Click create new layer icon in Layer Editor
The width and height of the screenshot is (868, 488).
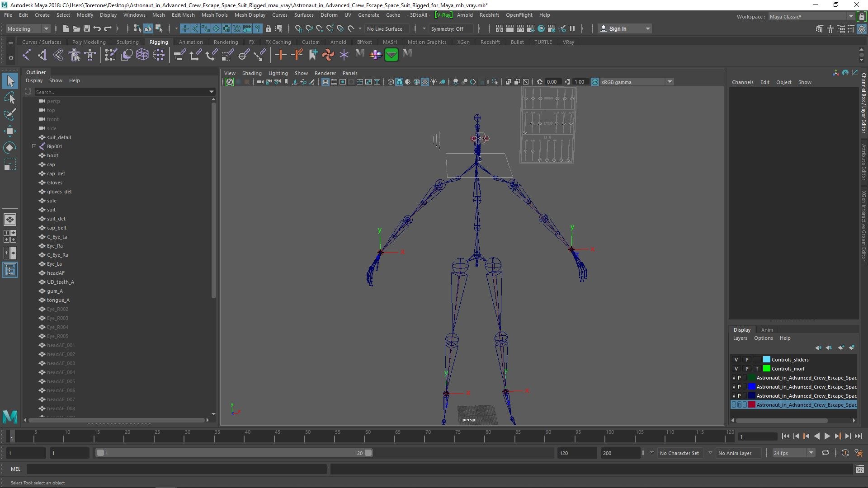pyautogui.click(x=841, y=347)
